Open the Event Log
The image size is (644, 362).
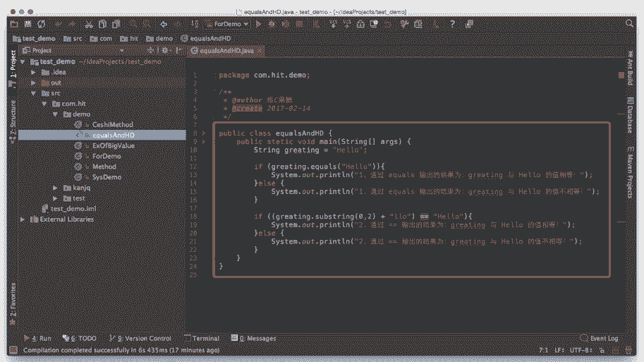(599, 339)
